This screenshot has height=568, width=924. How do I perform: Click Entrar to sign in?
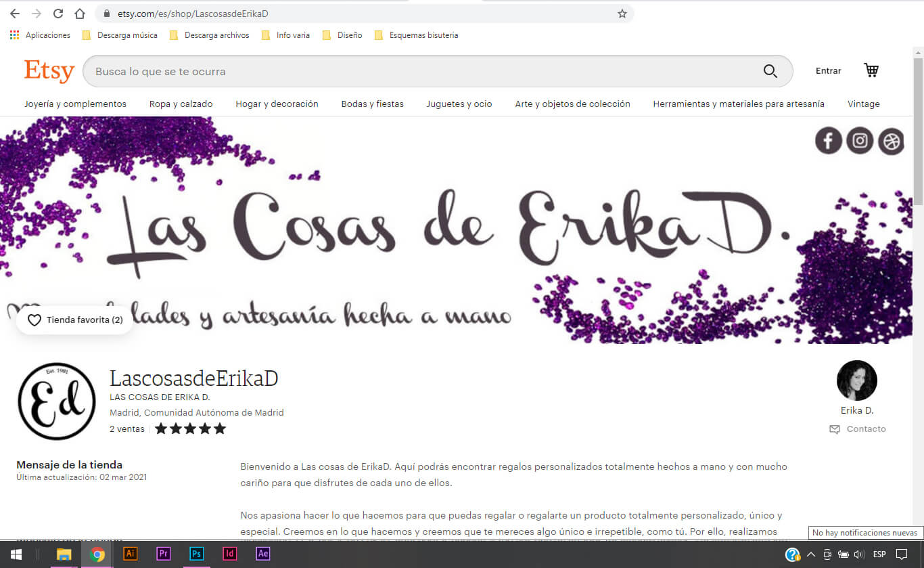click(x=829, y=71)
